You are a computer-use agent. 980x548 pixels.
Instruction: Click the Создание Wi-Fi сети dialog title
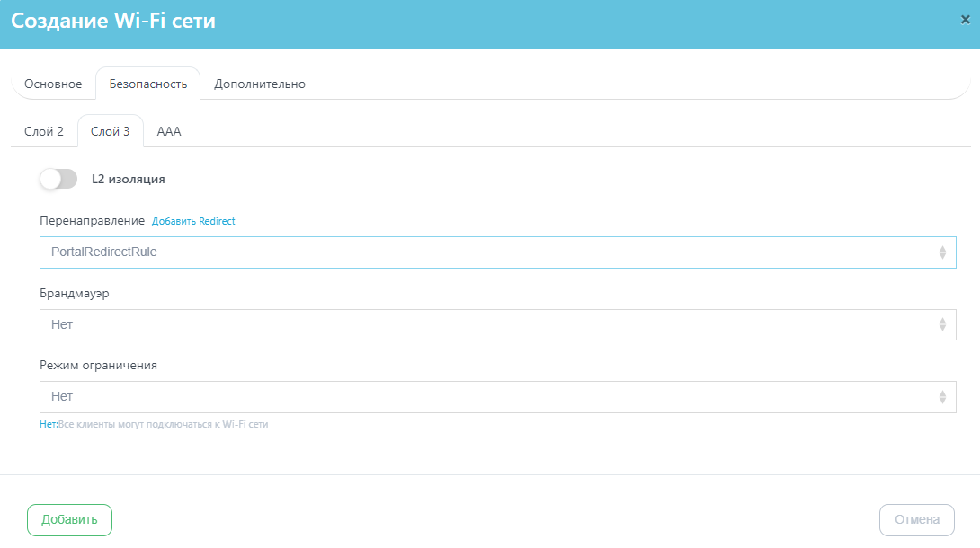pos(113,21)
